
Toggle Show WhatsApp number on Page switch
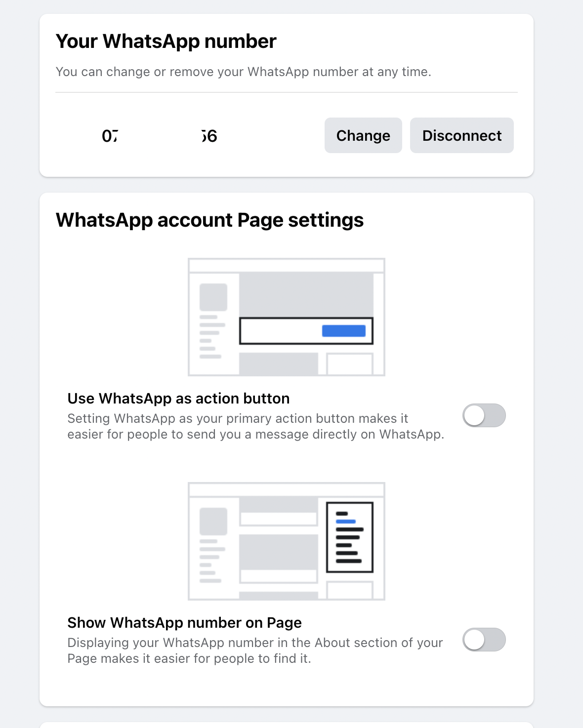(x=484, y=640)
